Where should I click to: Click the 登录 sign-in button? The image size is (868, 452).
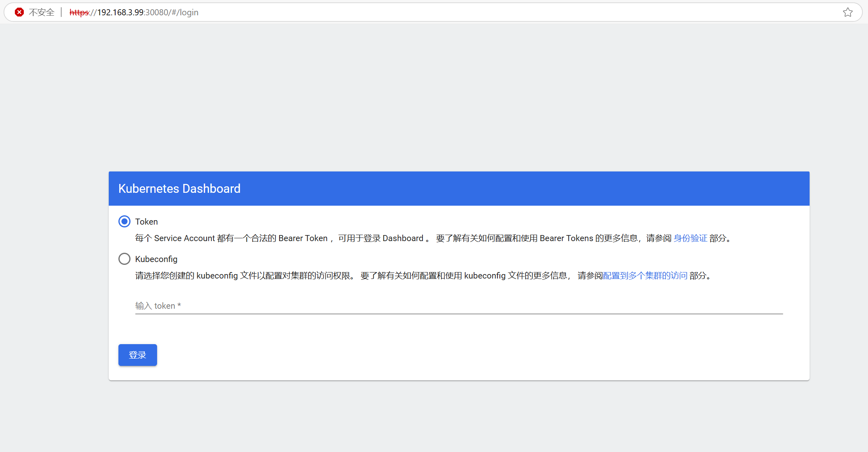click(137, 355)
